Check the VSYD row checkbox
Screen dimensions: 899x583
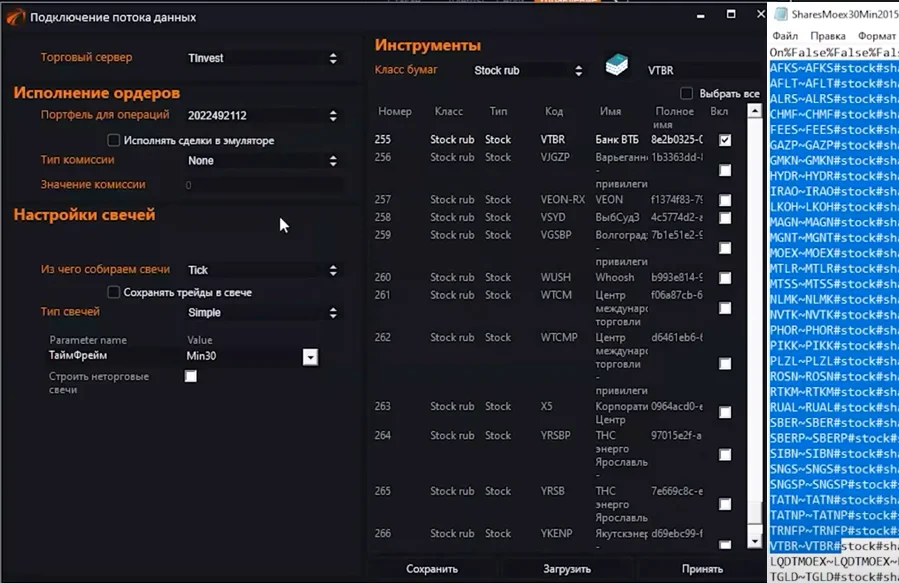pos(725,218)
